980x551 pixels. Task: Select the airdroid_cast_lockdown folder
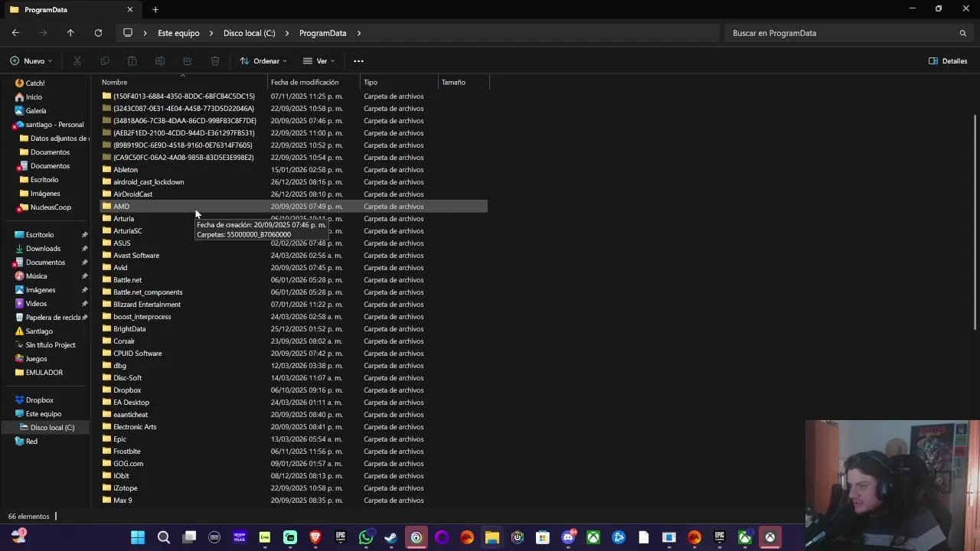pos(294,182)
